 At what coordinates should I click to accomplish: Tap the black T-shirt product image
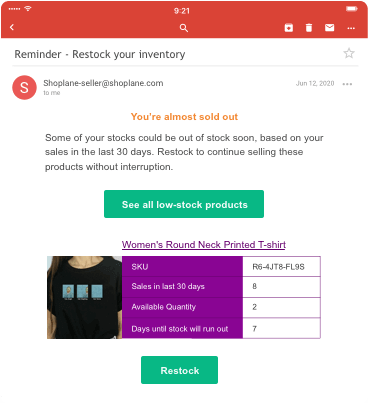tap(84, 297)
